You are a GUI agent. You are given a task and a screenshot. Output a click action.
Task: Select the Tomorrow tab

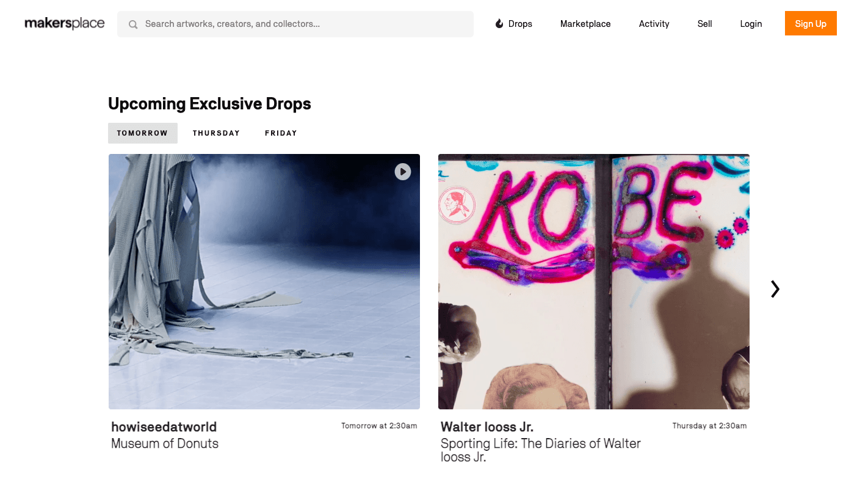[143, 133]
